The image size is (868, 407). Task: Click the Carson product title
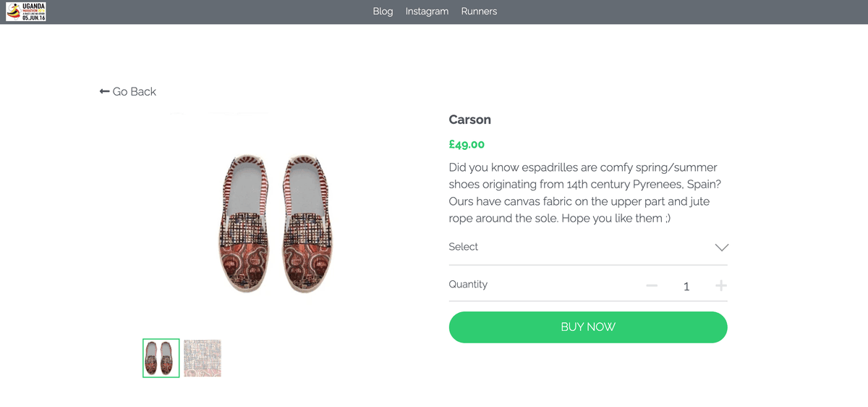(x=469, y=119)
